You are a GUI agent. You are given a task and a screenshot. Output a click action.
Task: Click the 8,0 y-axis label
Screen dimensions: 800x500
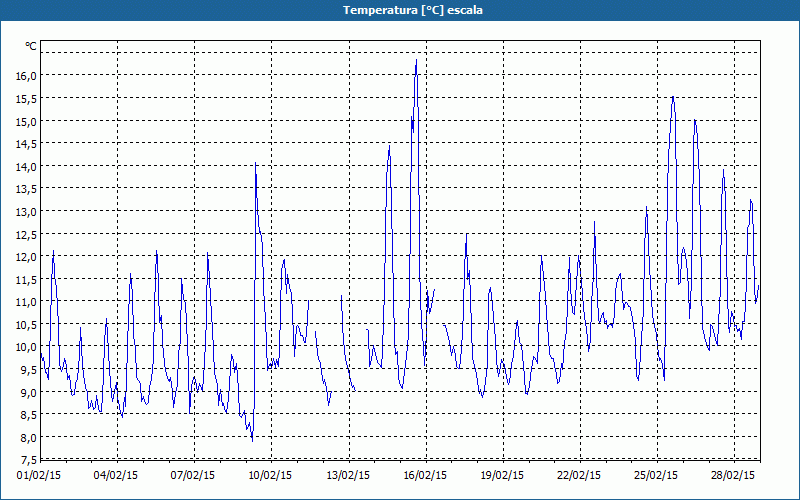coord(28,437)
